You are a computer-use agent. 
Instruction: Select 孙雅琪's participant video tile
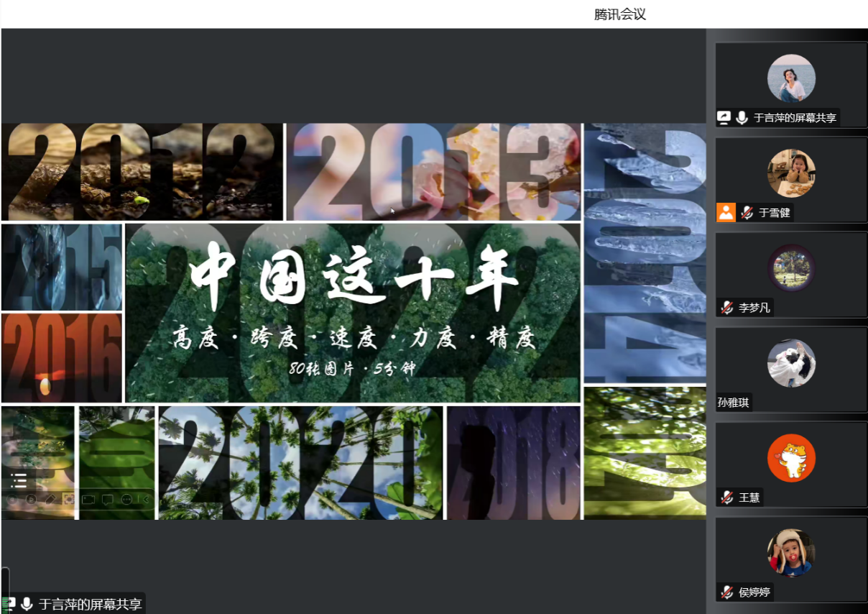791,370
